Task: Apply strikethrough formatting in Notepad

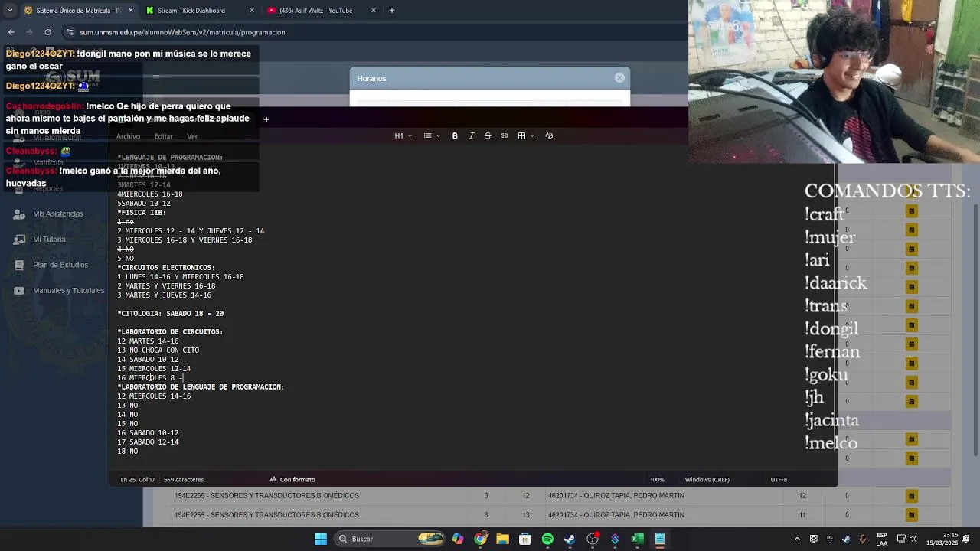Action: (x=488, y=135)
